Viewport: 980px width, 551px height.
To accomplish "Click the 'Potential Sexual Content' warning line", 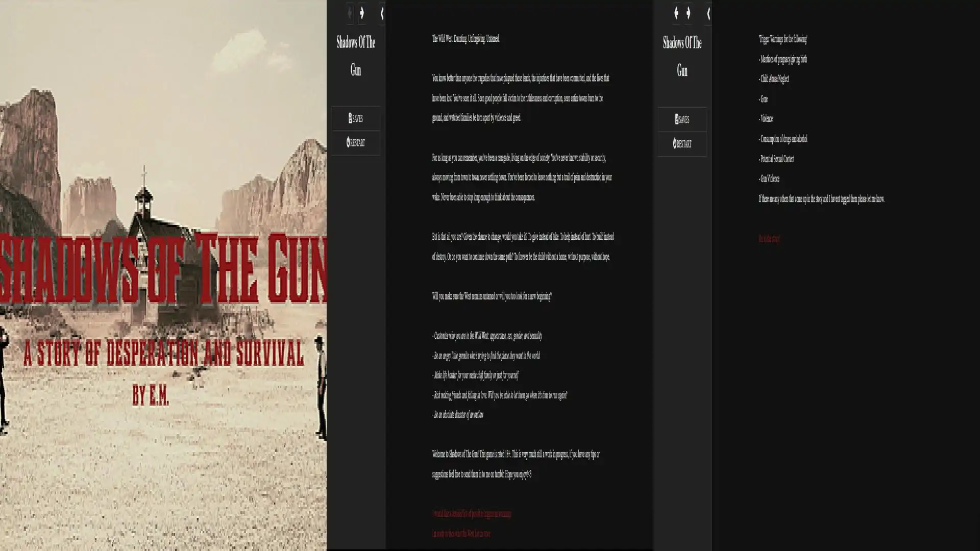I will click(x=777, y=159).
